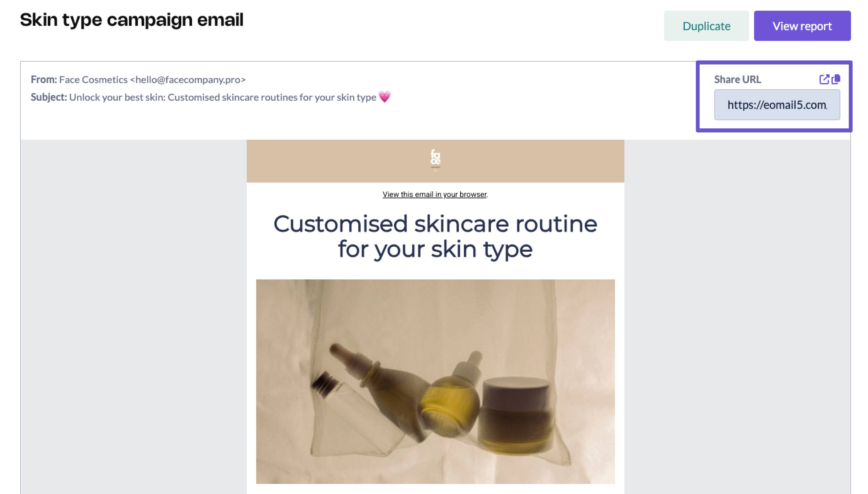Click the 'From:' label in email details
This screenshot has width=868, height=494.
[x=44, y=79]
